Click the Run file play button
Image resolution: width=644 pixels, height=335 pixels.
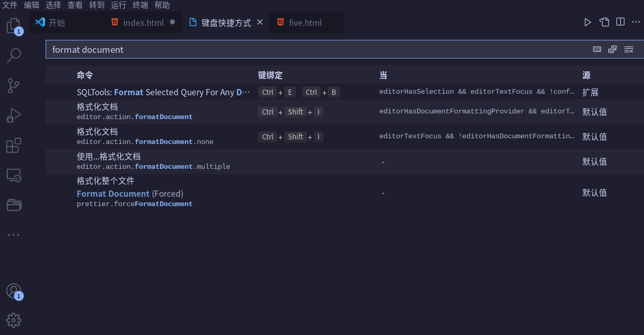coord(588,22)
